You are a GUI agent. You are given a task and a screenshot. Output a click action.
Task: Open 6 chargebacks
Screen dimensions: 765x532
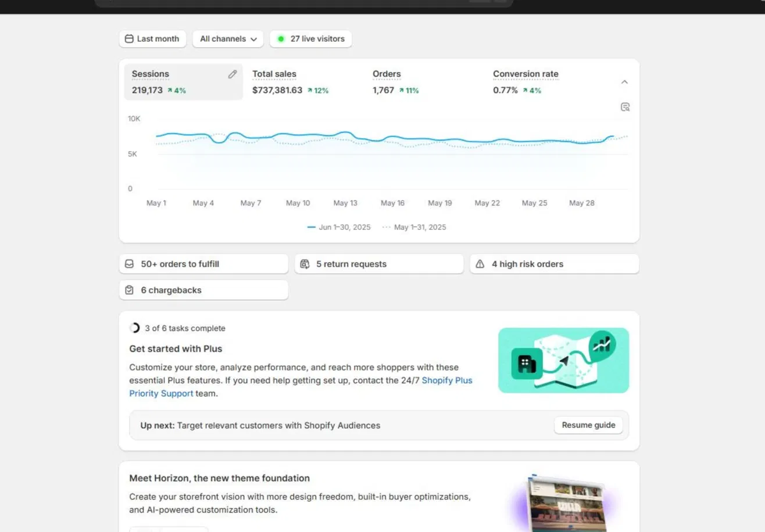[203, 290]
